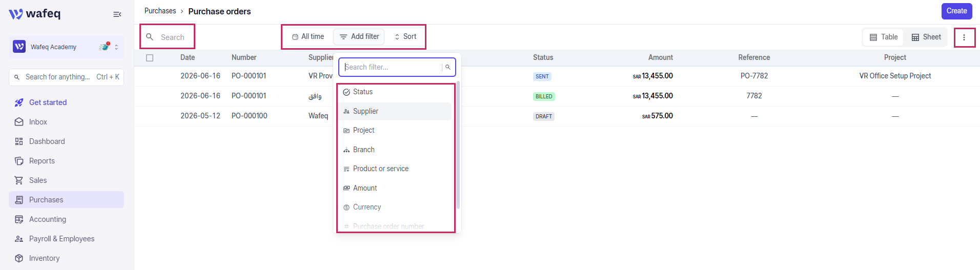Open Get started in sidebar

click(66, 102)
